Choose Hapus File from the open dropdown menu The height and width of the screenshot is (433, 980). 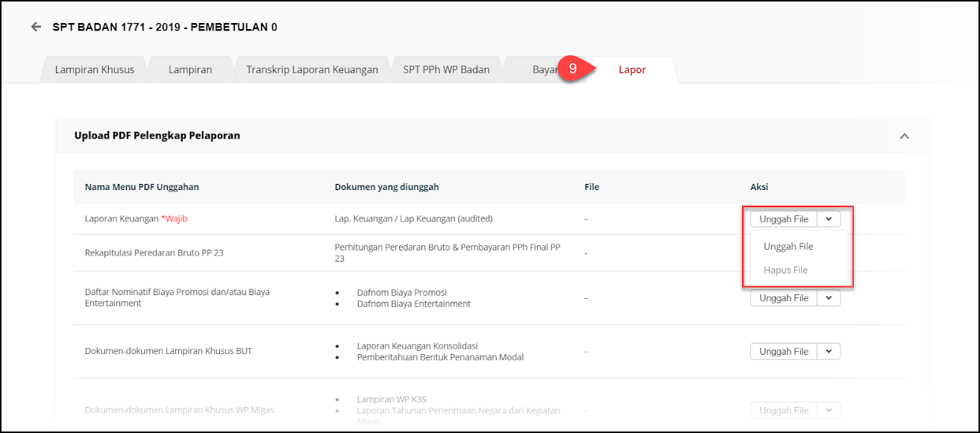(x=785, y=271)
